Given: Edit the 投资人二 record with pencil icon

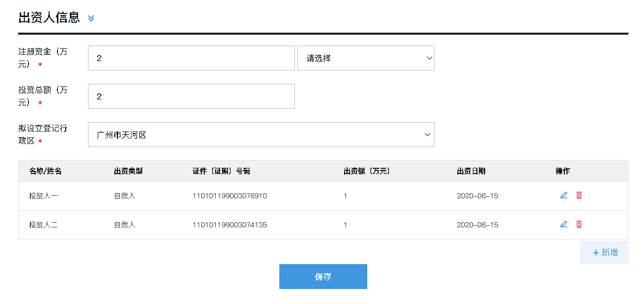Looking at the screenshot, I should [564, 225].
